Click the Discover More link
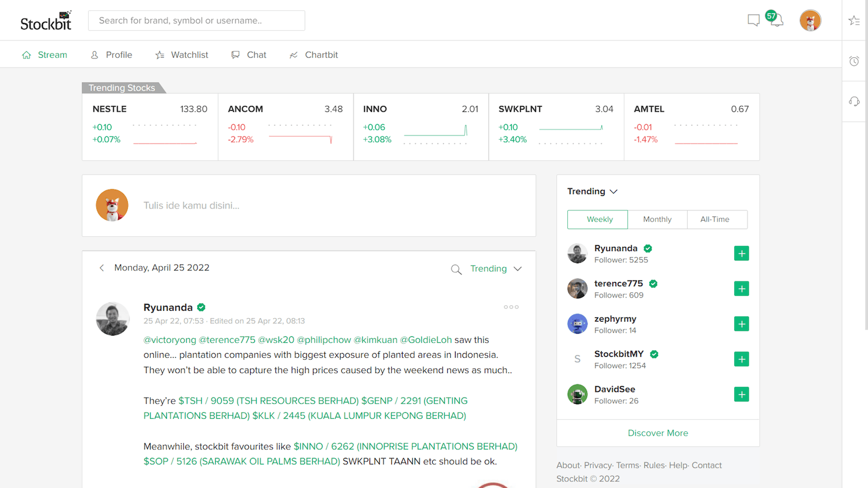 click(x=658, y=433)
